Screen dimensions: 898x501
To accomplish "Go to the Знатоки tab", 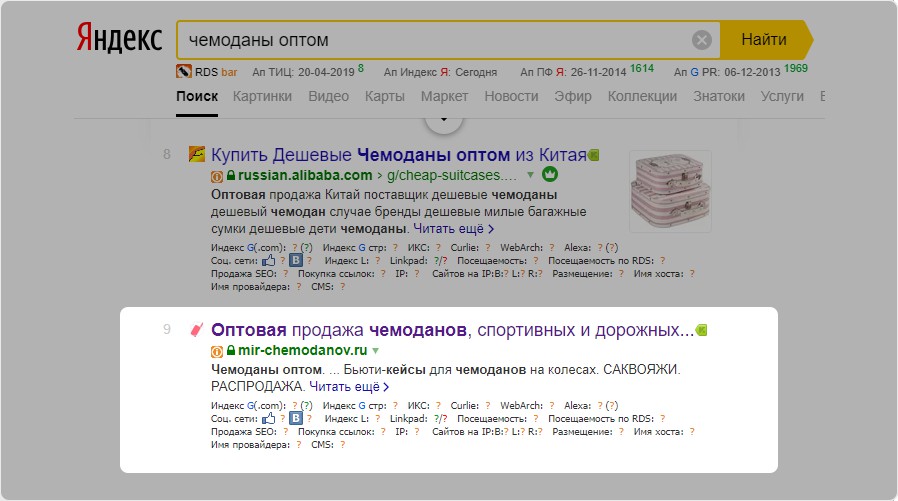I will coord(719,96).
